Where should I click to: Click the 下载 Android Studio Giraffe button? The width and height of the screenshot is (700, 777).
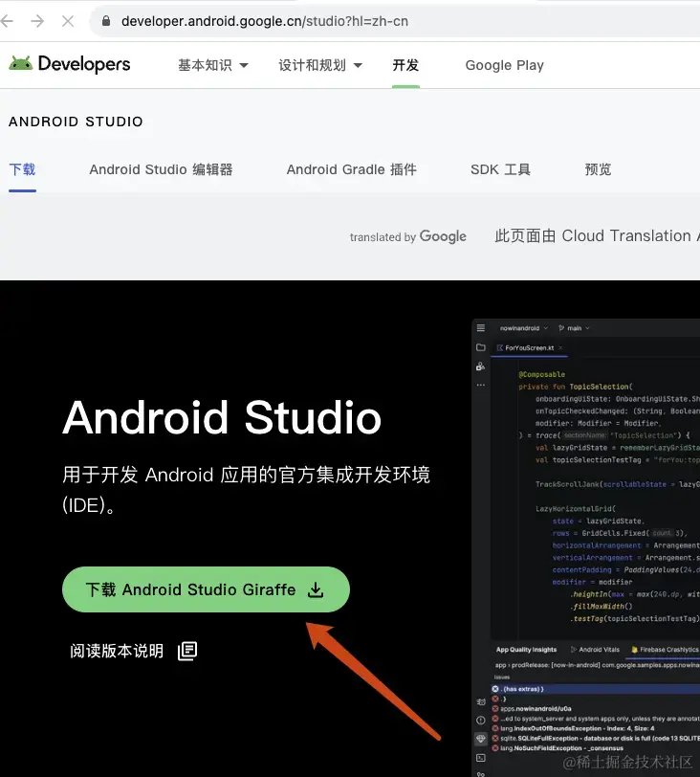click(x=206, y=589)
